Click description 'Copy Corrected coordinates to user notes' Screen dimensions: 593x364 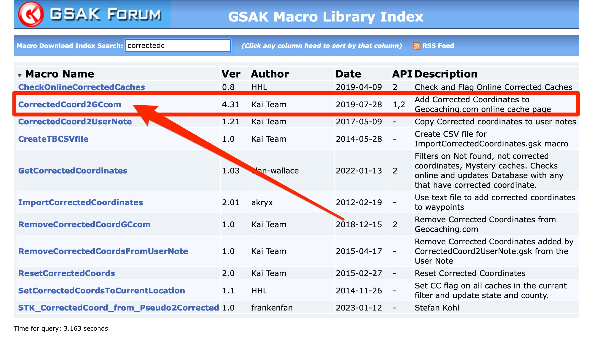click(x=496, y=122)
